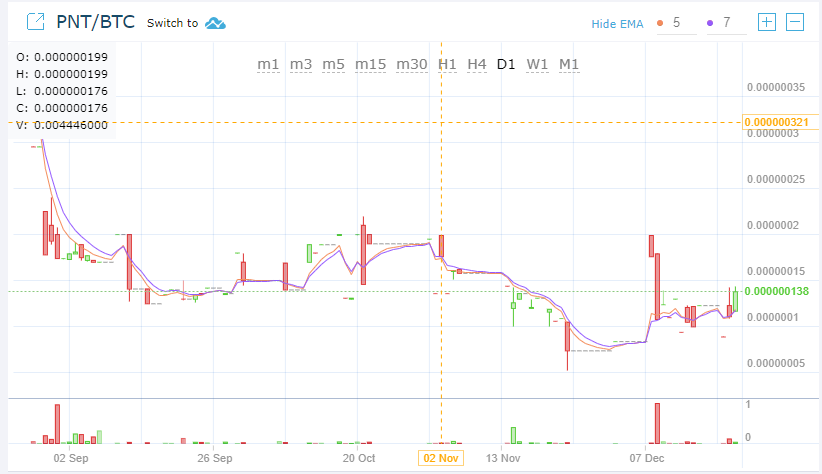Choose the m30 interval
This screenshot has height=474, width=822.
412,64
